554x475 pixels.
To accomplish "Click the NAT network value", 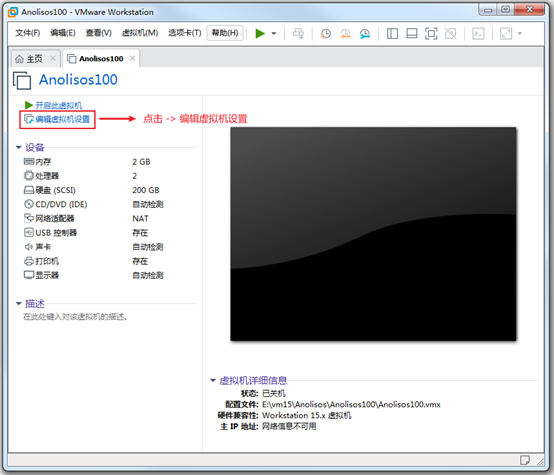I will pos(140,218).
